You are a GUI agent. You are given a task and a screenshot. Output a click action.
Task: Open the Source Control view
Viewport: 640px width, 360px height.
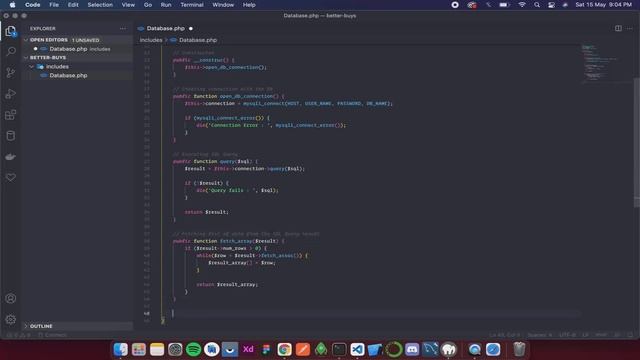click(x=11, y=73)
